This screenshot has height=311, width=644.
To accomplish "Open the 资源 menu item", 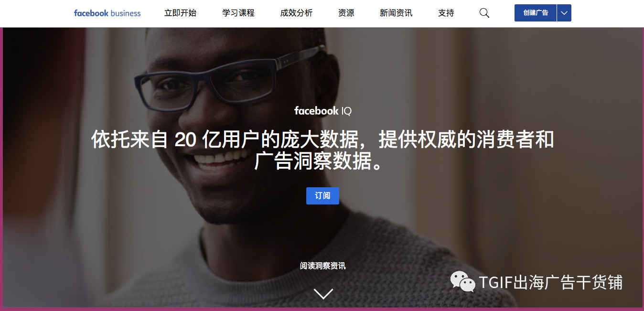I will 346,13.
